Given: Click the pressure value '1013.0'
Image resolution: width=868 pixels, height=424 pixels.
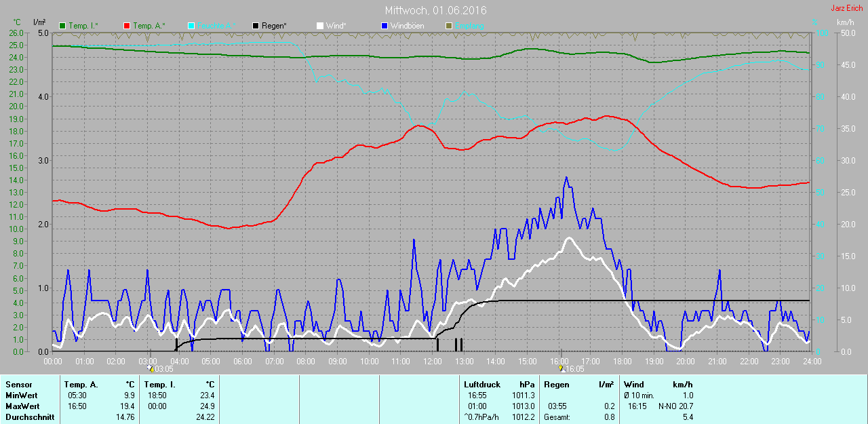Looking at the screenshot, I should tap(522, 406).
